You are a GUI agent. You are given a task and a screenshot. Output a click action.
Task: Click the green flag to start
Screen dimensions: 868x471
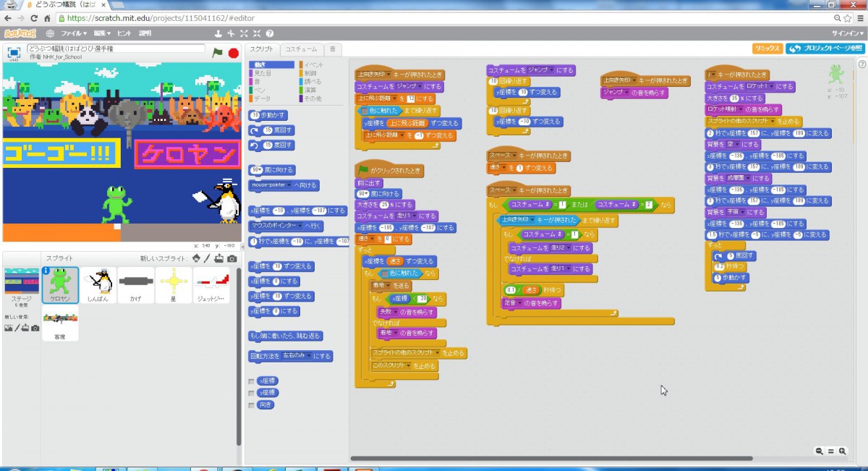[217, 52]
